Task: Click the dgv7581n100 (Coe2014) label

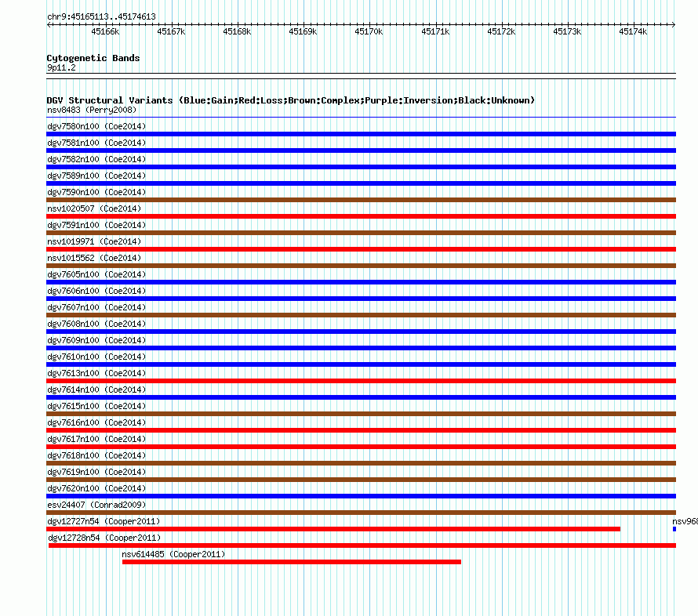Action: click(96, 143)
